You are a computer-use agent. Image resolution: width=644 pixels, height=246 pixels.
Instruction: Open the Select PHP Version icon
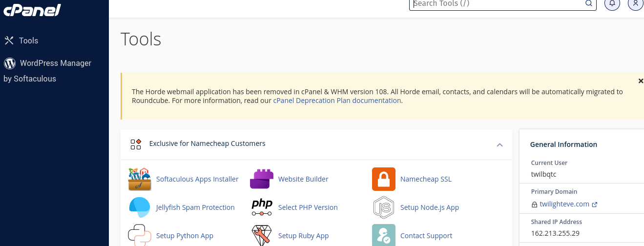[262, 207]
